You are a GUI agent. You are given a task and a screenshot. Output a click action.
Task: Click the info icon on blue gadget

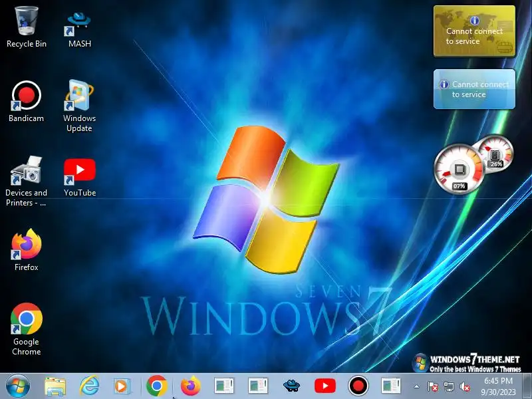[444, 84]
